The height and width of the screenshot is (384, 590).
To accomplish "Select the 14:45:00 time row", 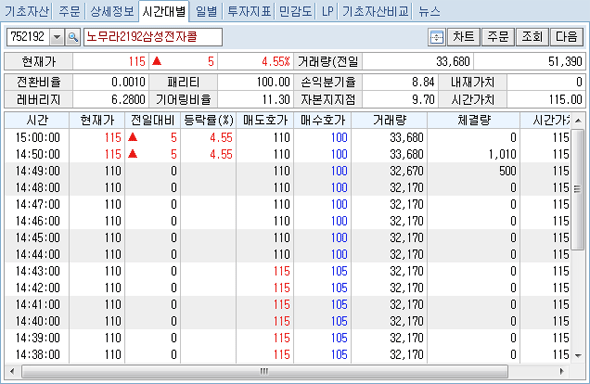I will [287, 238].
